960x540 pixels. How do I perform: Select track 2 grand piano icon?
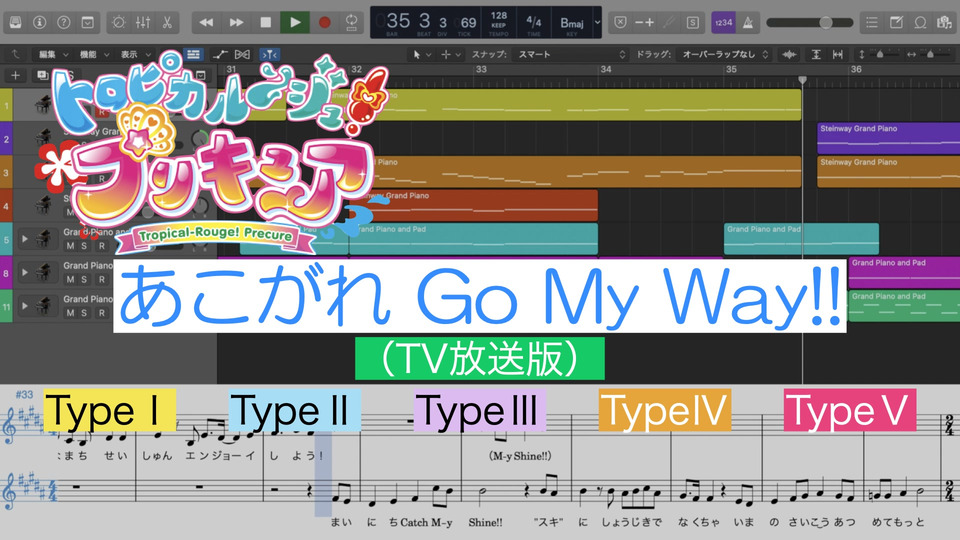tap(43, 138)
